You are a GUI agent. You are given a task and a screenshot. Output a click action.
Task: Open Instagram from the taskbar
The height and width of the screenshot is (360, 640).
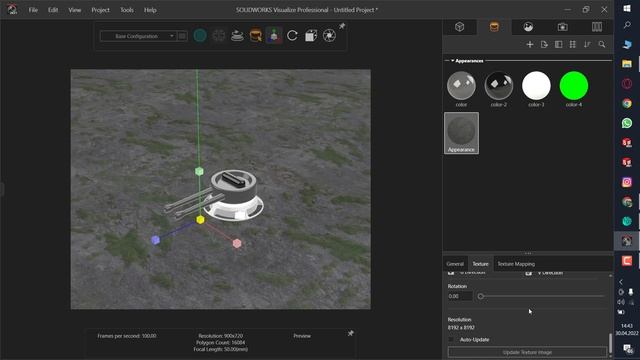tap(627, 182)
